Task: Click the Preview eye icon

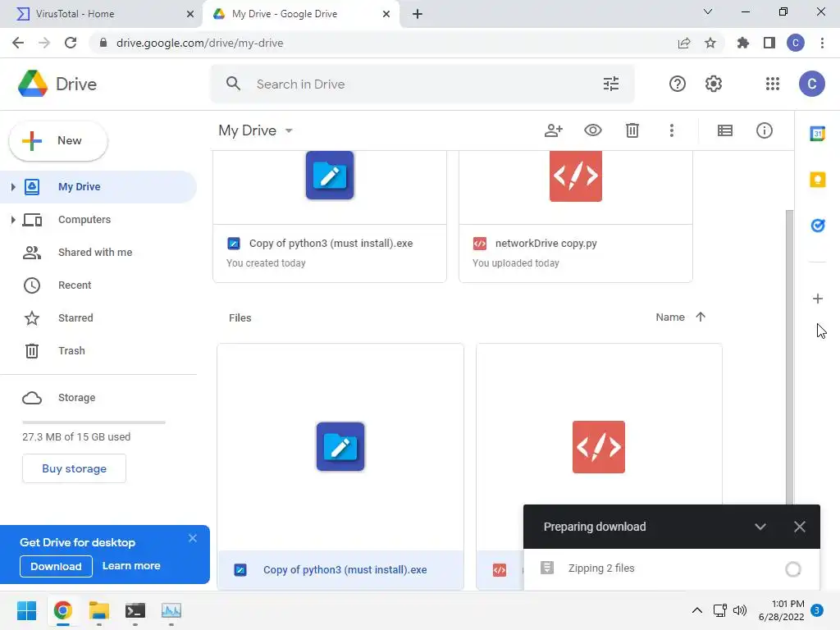Action: click(x=592, y=130)
